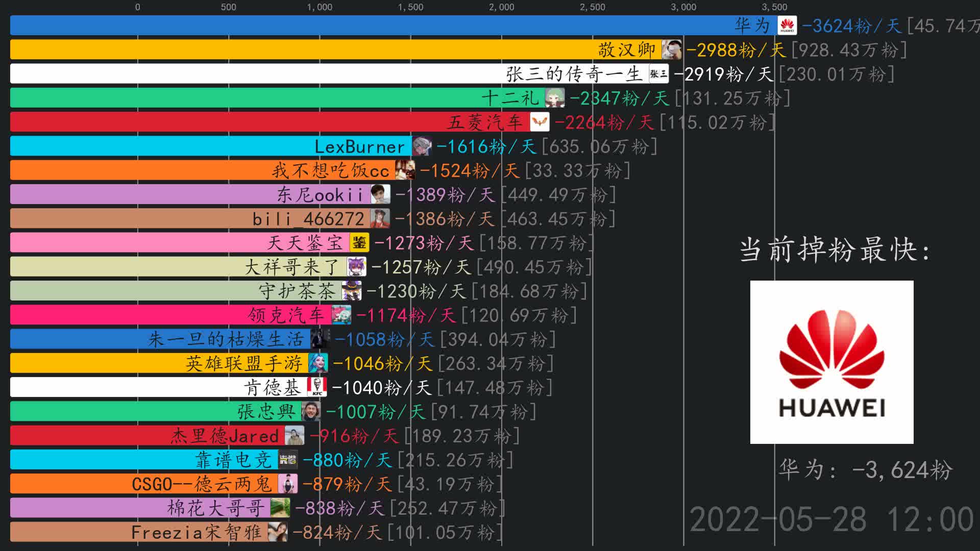Click the 敬汉卿 name on the yellow bar
Image resolution: width=980 pixels, height=551 pixels.
[x=627, y=49]
